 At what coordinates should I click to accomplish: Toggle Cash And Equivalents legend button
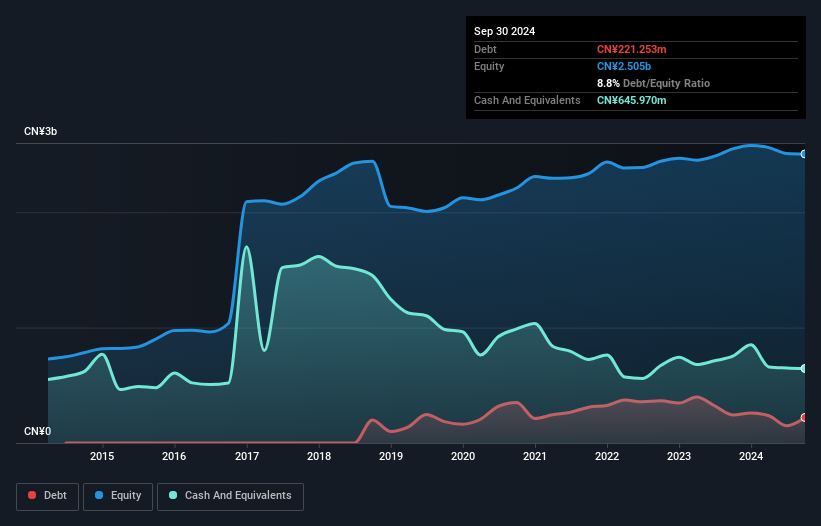click(x=230, y=496)
